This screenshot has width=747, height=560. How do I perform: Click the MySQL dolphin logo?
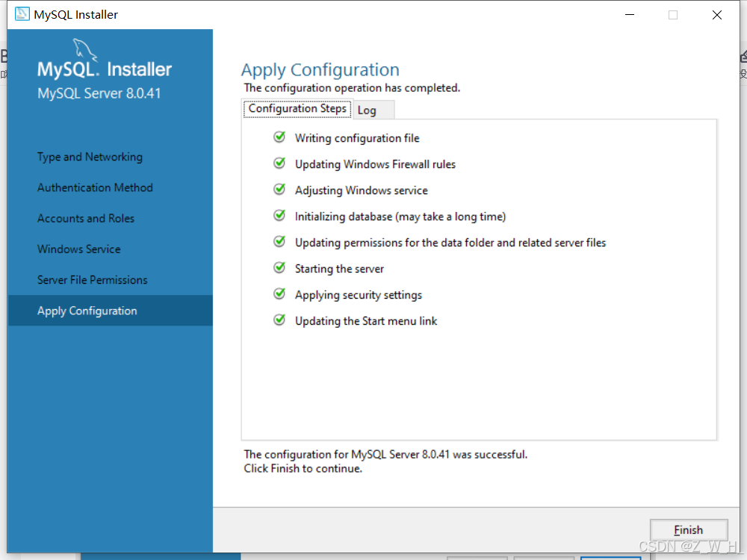click(84, 49)
